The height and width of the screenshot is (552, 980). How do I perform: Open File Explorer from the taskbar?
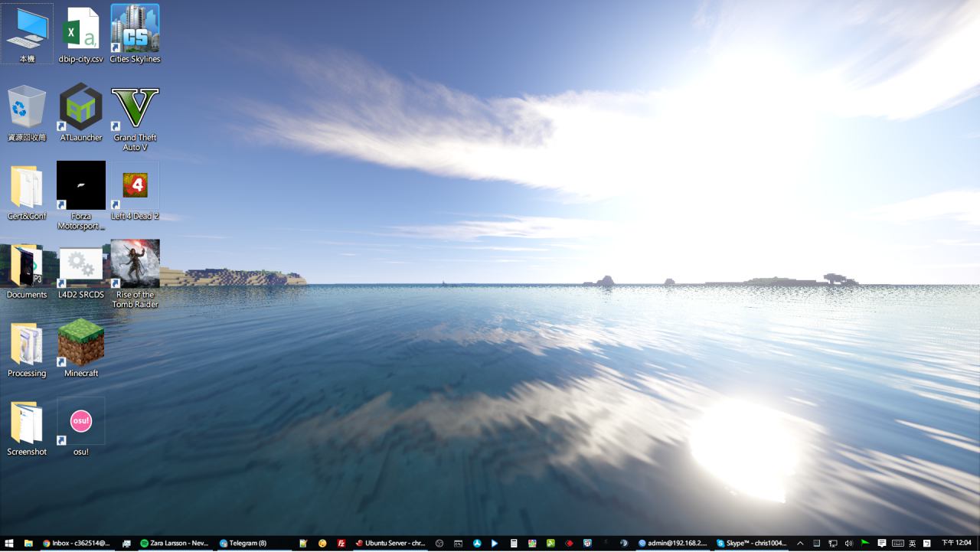point(28,544)
